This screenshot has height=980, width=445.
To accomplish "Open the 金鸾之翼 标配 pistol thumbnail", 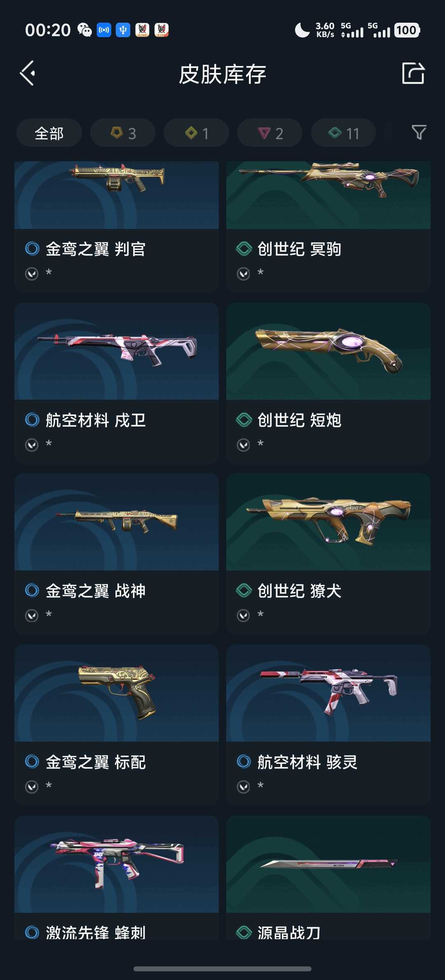I will 117,693.
